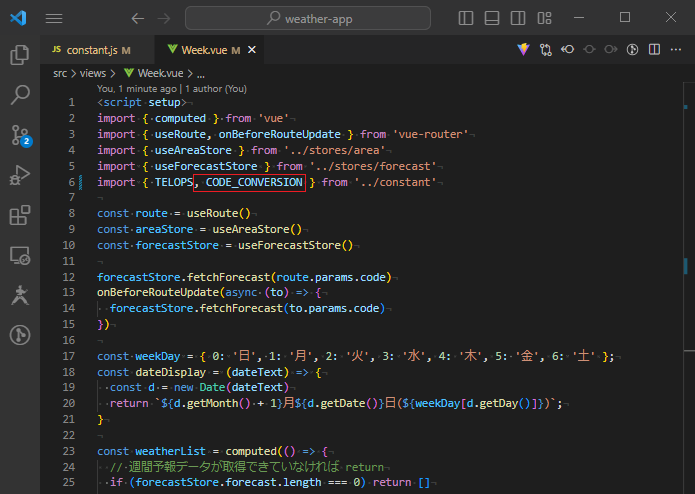Image resolution: width=695 pixels, height=494 pixels.
Task: Click line number 6 in the gutter
Action: 71,182
